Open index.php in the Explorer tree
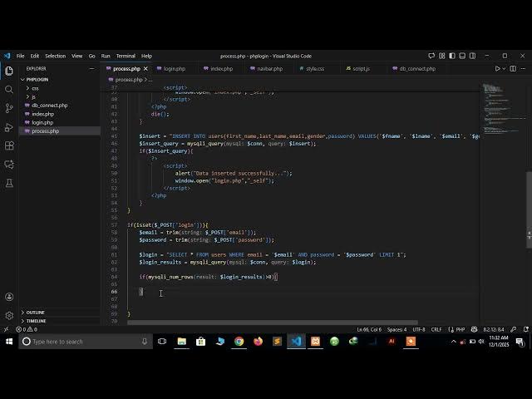Viewport: 532px width, 399px height. tap(42, 114)
